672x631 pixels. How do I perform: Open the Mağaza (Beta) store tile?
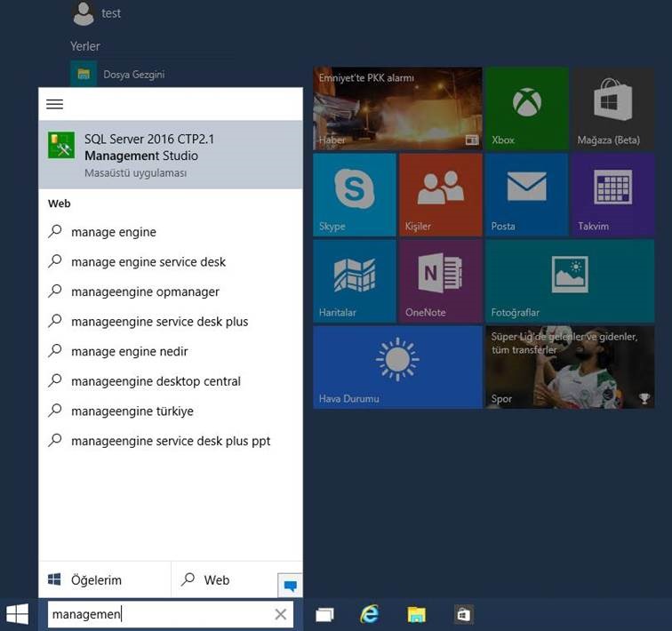point(612,108)
